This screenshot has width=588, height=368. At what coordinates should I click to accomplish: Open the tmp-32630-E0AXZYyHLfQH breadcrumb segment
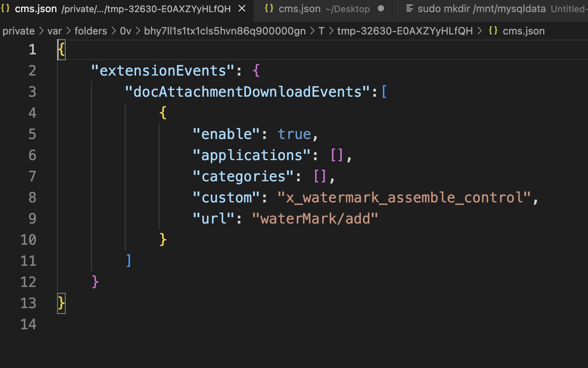pos(405,31)
